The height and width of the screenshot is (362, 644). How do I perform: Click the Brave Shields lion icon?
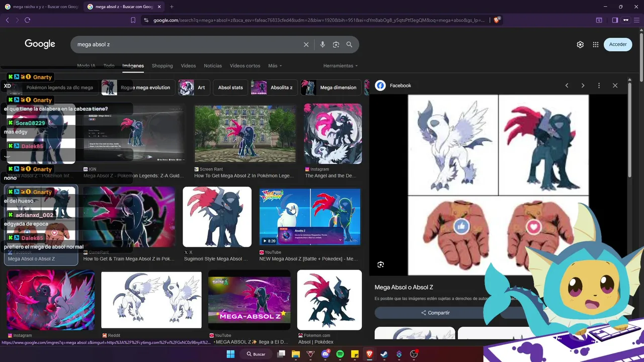(x=497, y=20)
